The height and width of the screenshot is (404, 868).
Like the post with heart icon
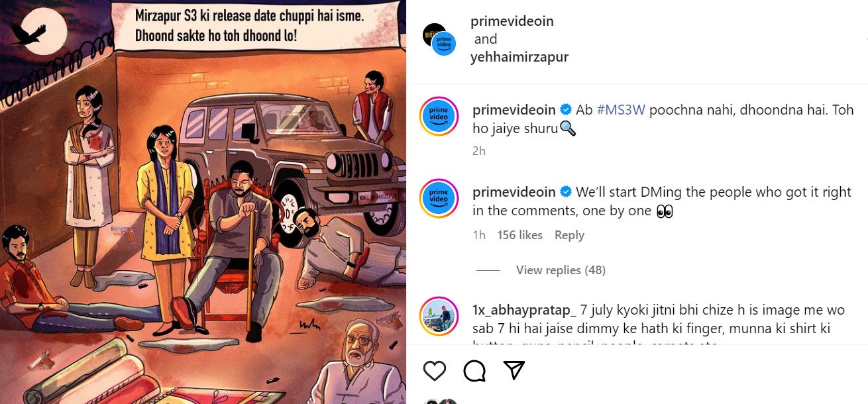(435, 371)
